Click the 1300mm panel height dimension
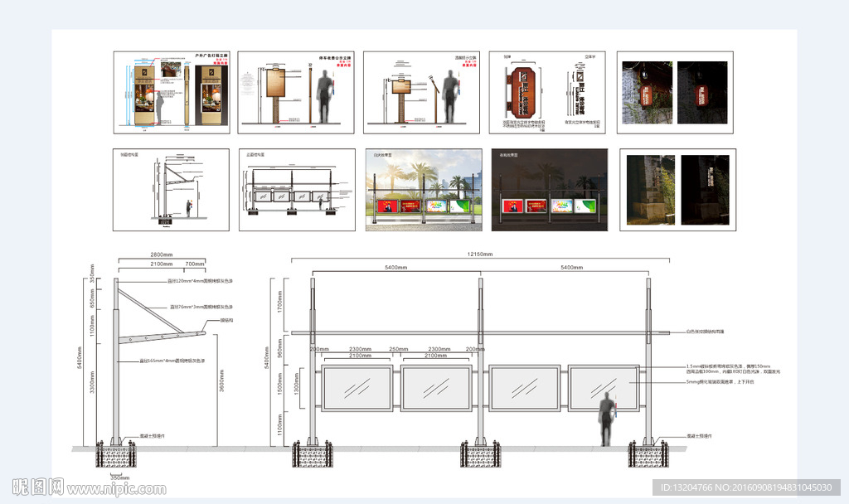This screenshot has width=849, height=504. coord(296,383)
